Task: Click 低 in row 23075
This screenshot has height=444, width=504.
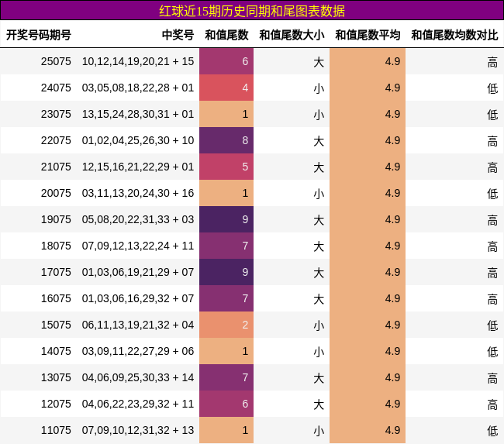Action: click(492, 115)
